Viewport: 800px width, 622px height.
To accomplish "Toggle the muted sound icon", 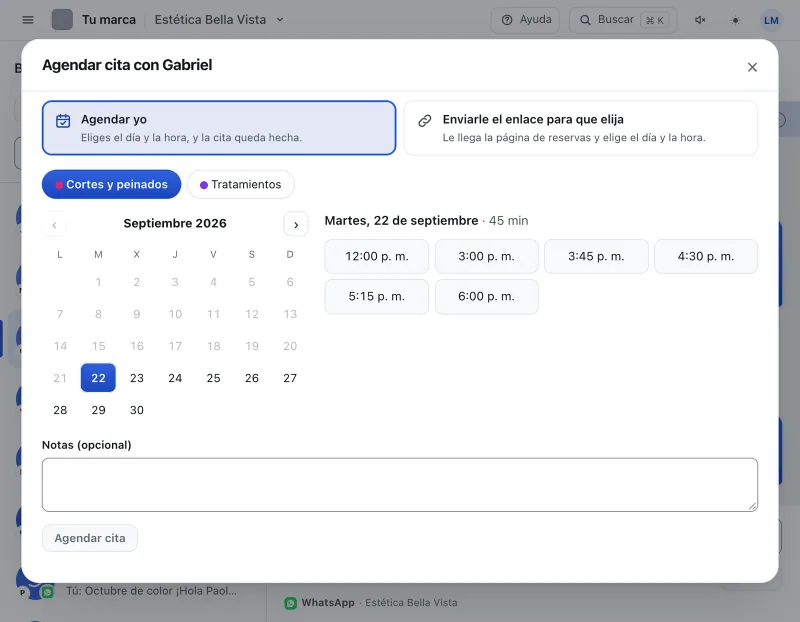I will tap(700, 20).
